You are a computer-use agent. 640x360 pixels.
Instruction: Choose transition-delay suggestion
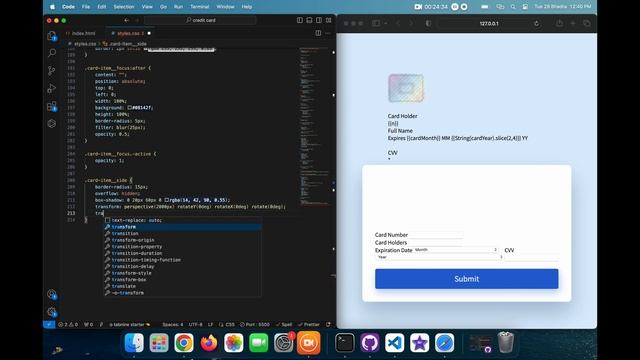pos(182,266)
